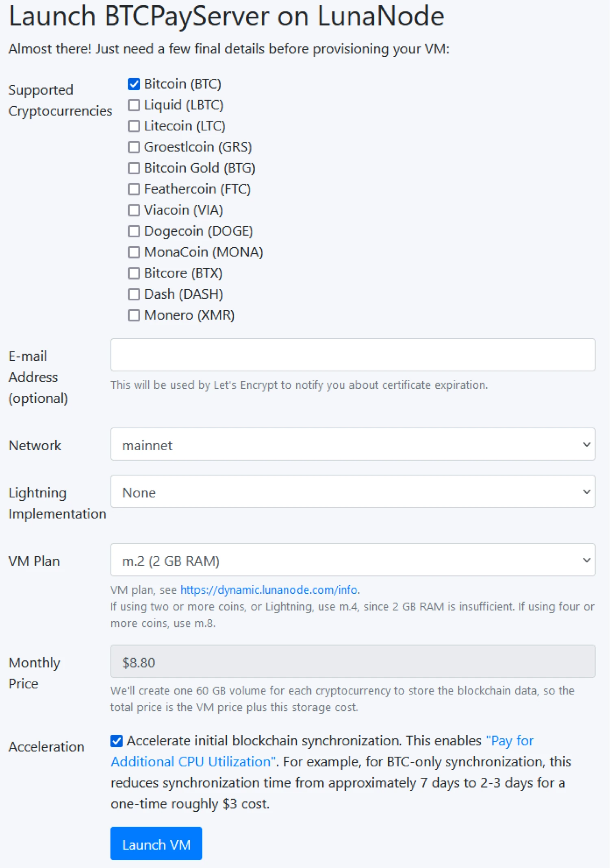Check the Dash (DASH) option

click(x=134, y=294)
